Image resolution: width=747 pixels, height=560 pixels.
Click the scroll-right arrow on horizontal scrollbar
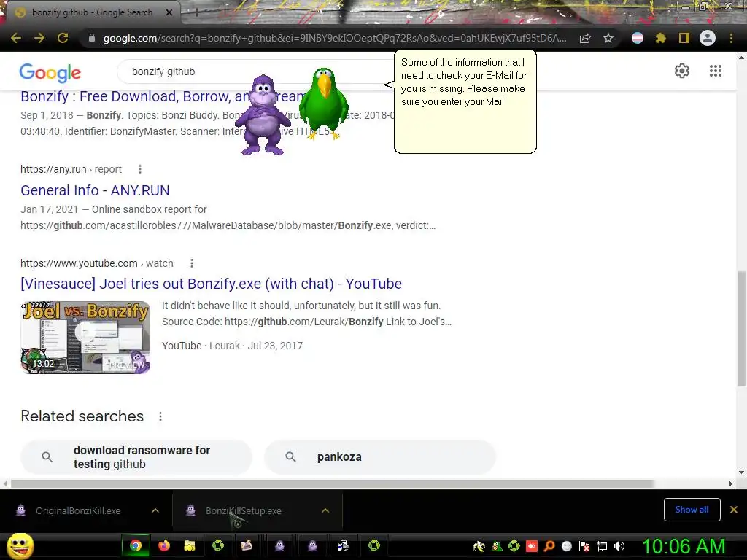click(731, 483)
